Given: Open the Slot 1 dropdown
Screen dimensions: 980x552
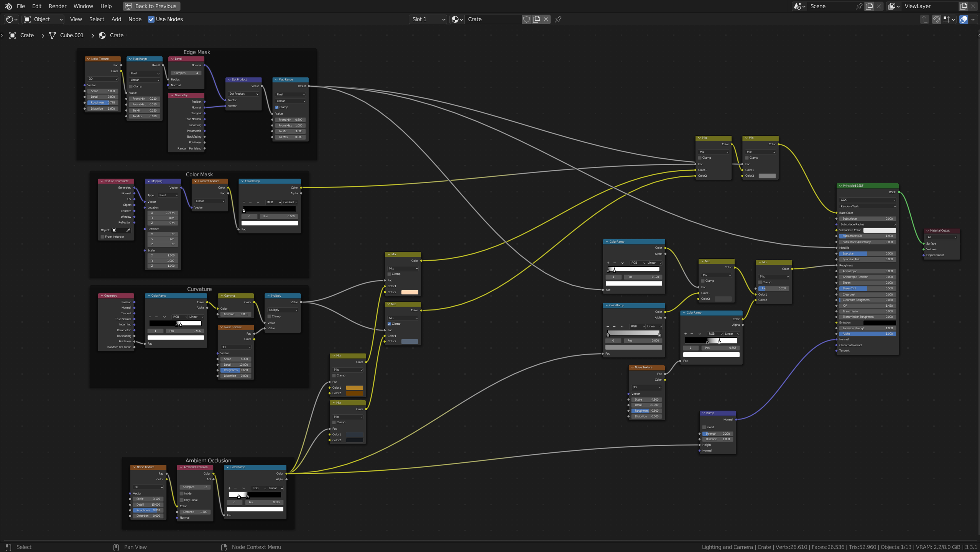Looking at the screenshot, I should point(427,19).
